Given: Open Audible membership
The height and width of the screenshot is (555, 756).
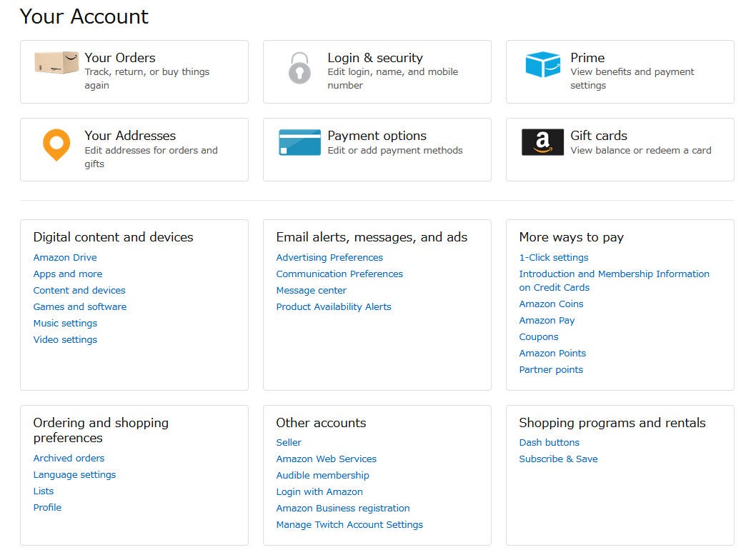Looking at the screenshot, I should click(322, 475).
